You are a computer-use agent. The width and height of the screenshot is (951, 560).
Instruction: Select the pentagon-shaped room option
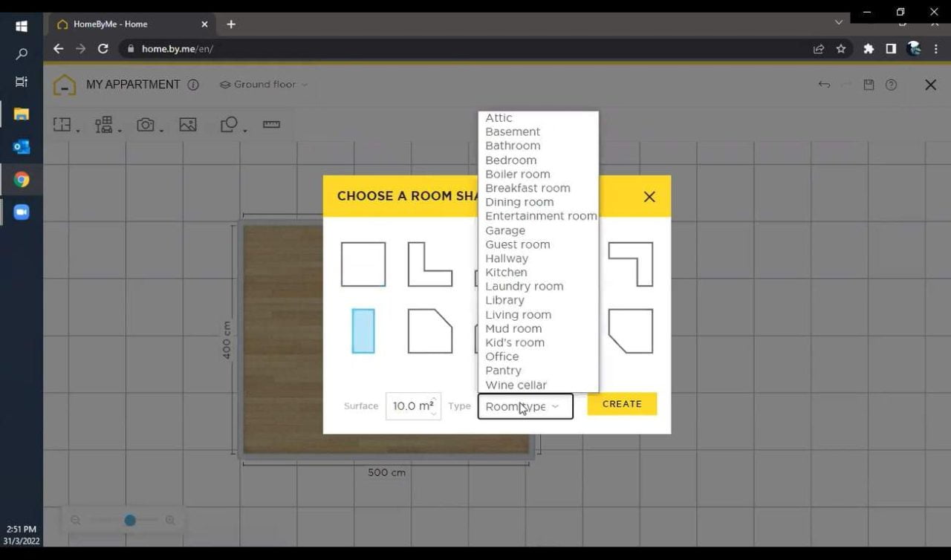pos(429,331)
